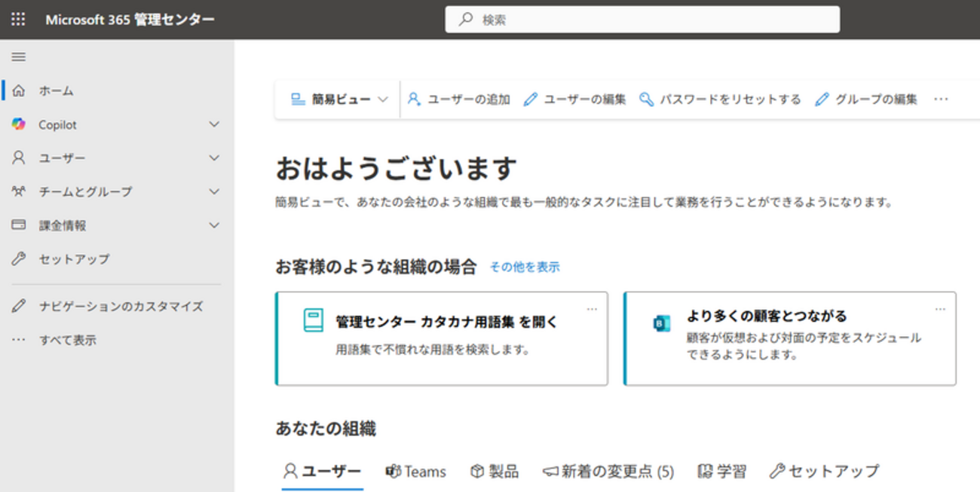Open the app launcher waffle icon
The height and width of the screenshot is (492, 980).
[18, 20]
